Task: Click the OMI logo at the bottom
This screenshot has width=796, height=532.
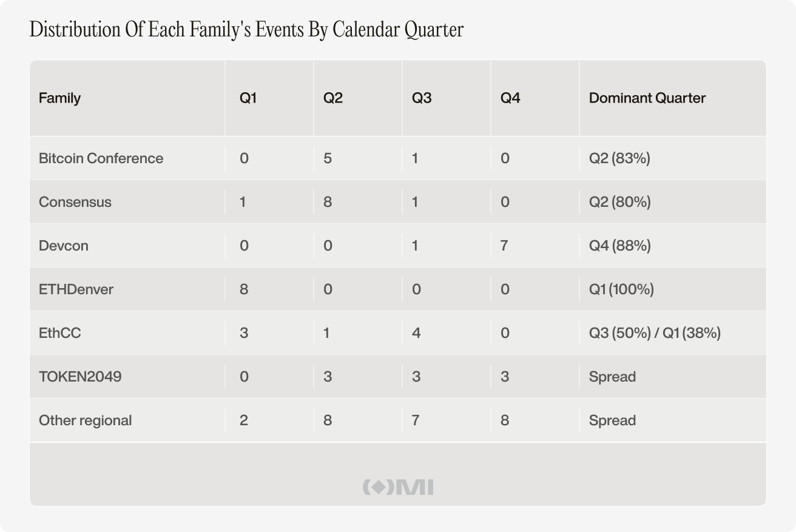Action: coord(398,487)
